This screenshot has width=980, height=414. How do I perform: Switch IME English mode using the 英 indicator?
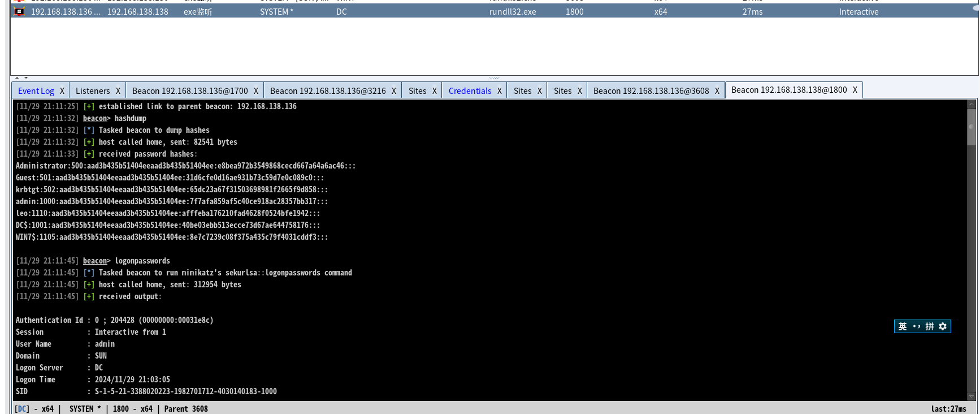(902, 326)
